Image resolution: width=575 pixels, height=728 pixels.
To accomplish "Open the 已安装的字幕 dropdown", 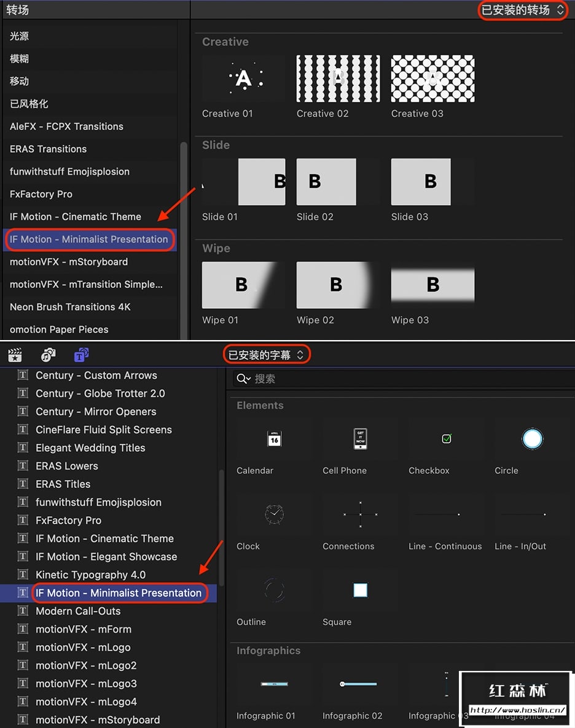I will click(x=267, y=355).
